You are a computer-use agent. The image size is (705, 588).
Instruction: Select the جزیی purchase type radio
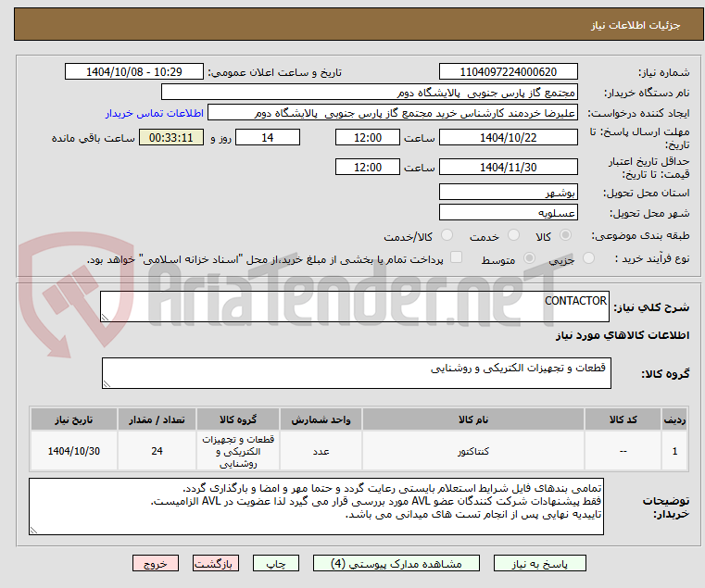(x=588, y=258)
